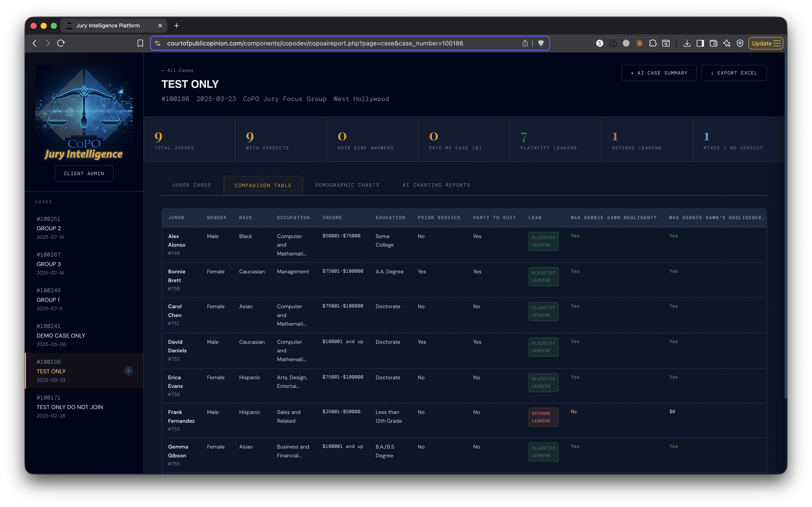Bookmark this page with the bookmark icon

(140, 43)
